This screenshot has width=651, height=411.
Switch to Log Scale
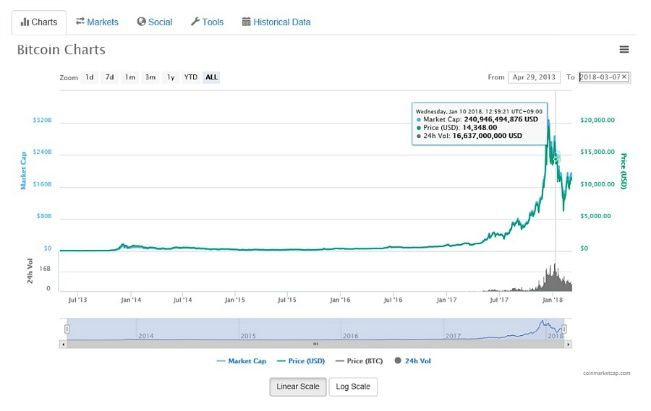point(353,387)
